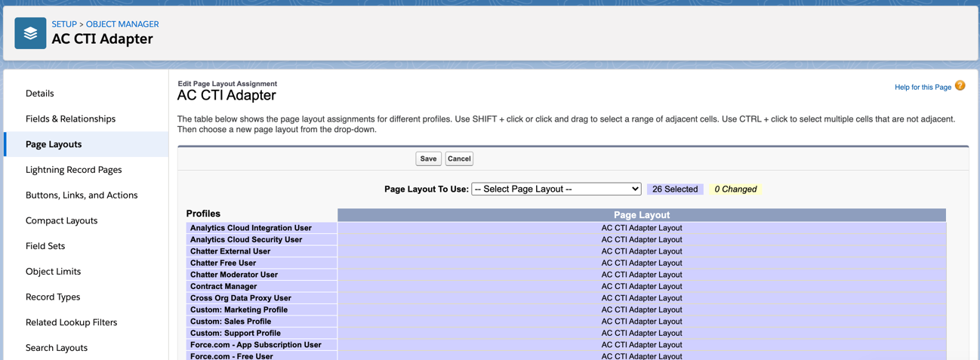Select the Custom: Support Profile row
This screenshot has width=980, height=360.
(x=261, y=333)
